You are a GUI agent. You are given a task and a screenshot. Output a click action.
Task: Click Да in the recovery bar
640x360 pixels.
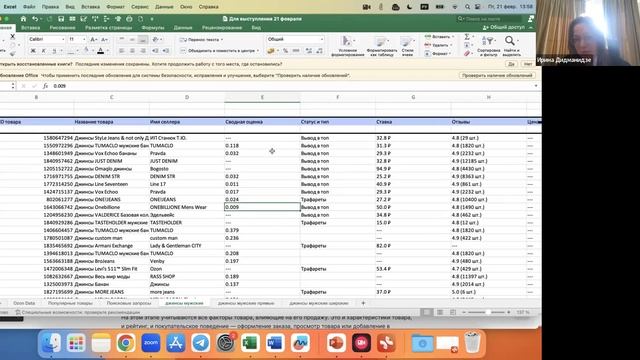tap(511, 64)
